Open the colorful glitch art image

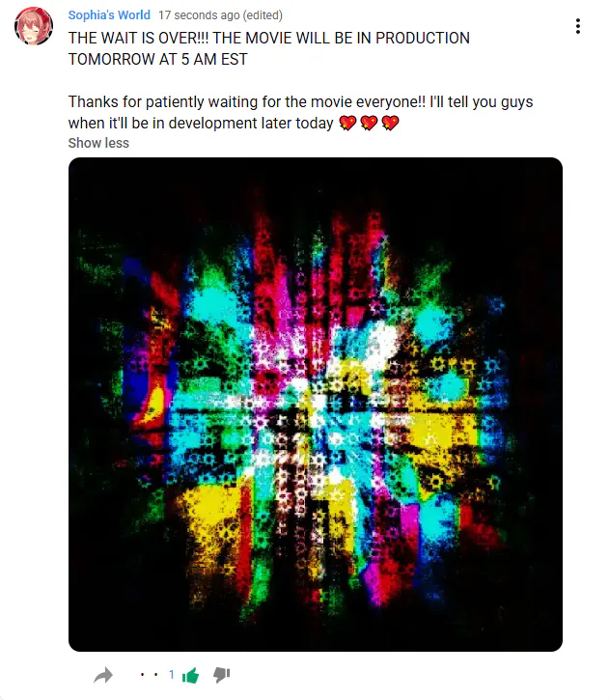pos(316,405)
